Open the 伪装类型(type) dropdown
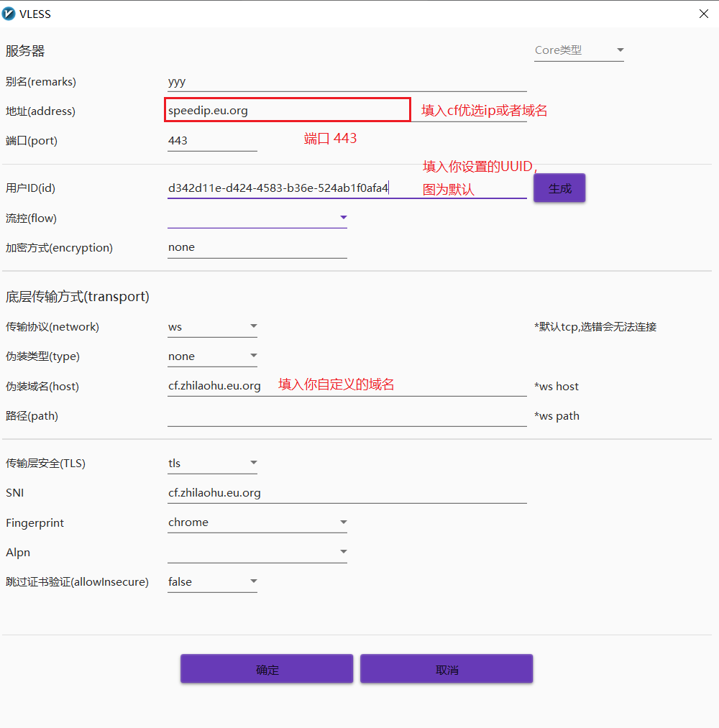This screenshot has width=719, height=728. pos(212,356)
